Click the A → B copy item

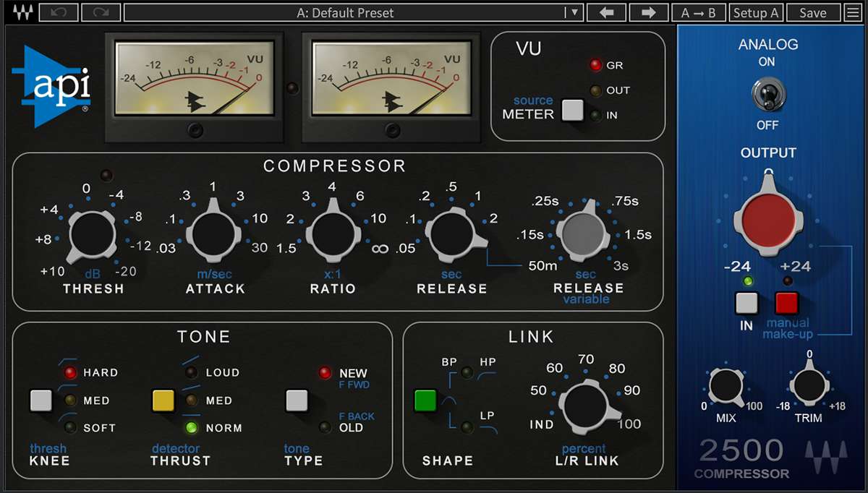click(698, 12)
